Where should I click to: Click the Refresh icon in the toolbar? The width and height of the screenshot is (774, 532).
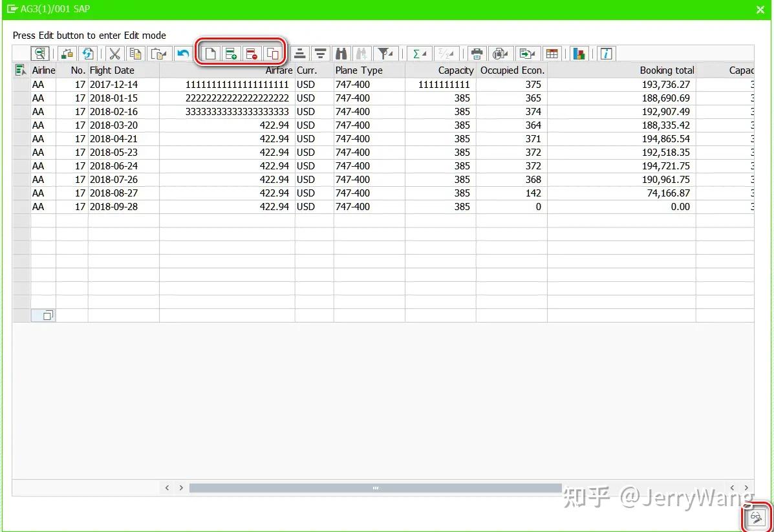[89, 53]
